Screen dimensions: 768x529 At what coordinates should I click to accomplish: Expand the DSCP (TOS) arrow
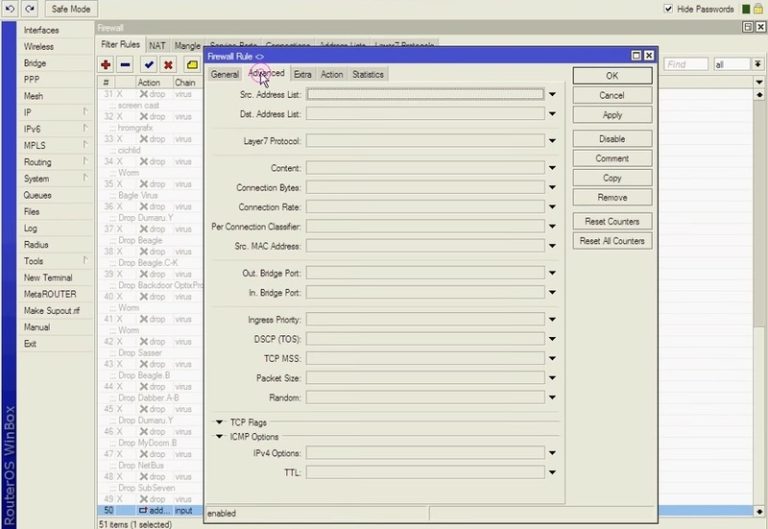[552, 339]
